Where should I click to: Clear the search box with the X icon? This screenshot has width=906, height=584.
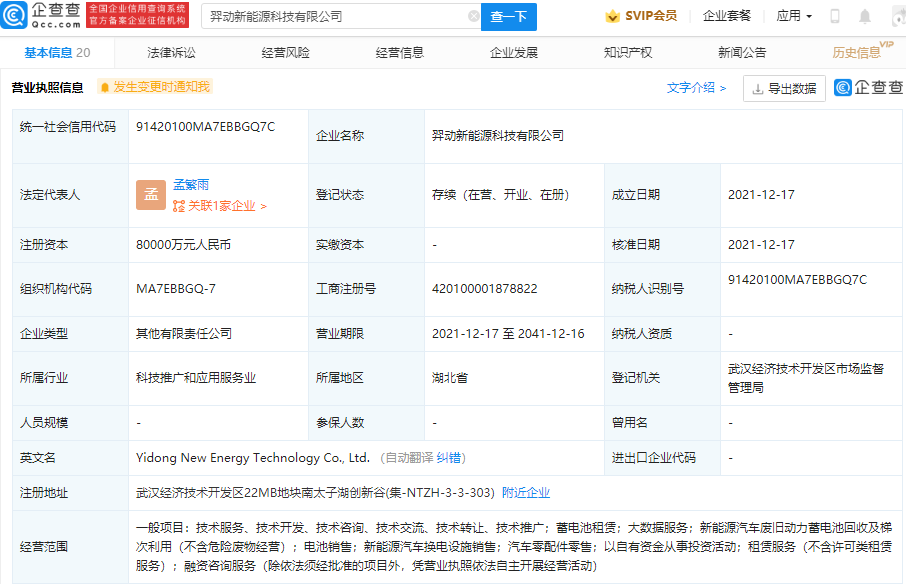(x=473, y=17)
